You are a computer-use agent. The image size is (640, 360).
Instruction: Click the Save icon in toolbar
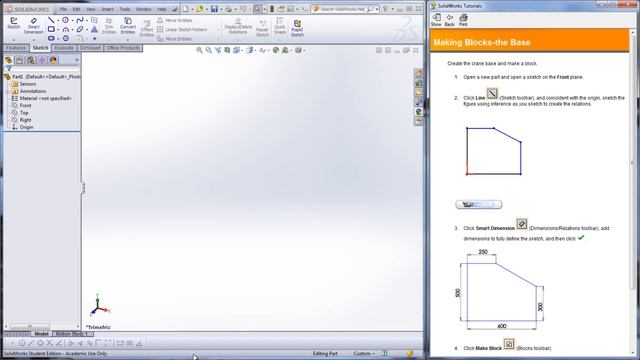(214, 9)
